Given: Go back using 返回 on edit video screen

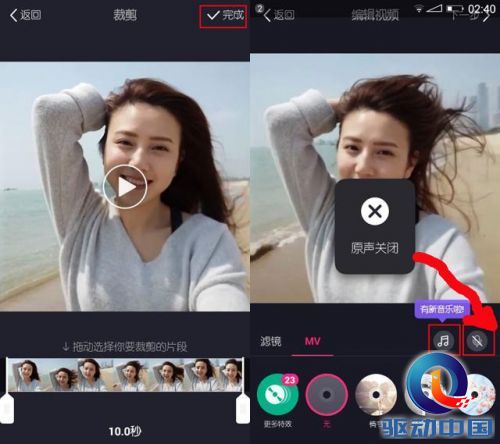Looking at the screenshot, I should [x=279, y=15].
